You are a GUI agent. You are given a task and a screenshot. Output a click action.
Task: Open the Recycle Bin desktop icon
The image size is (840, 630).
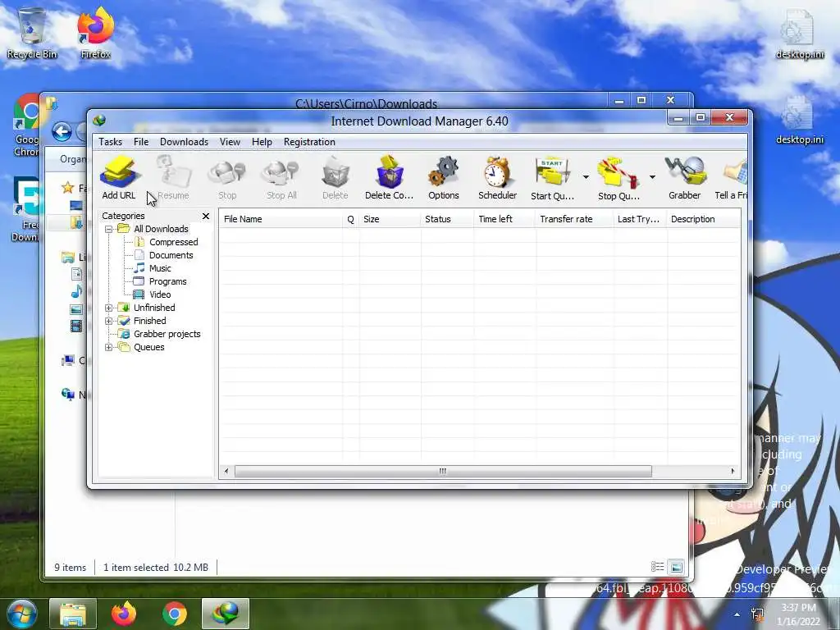coord(32,33)
